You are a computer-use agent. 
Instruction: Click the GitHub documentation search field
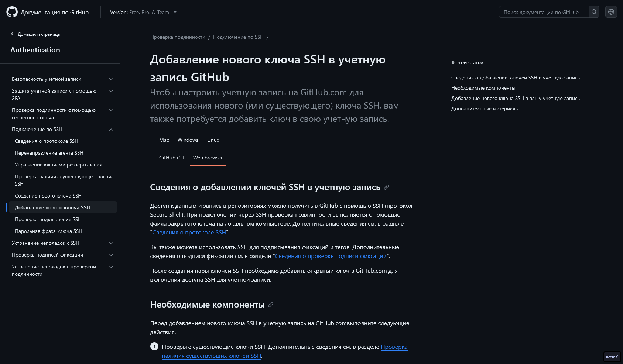point(544,12)
